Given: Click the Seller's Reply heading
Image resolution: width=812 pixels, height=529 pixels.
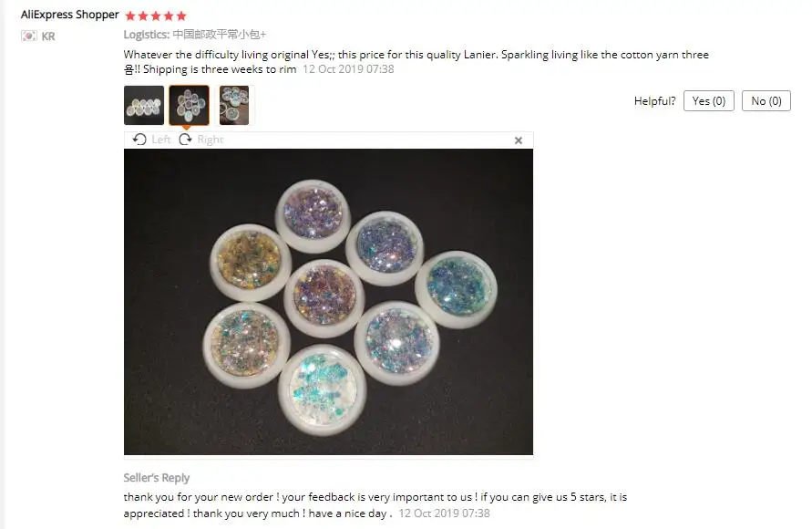Looking at the screenshot, I should pyautogui.click(x=157, y=477).
